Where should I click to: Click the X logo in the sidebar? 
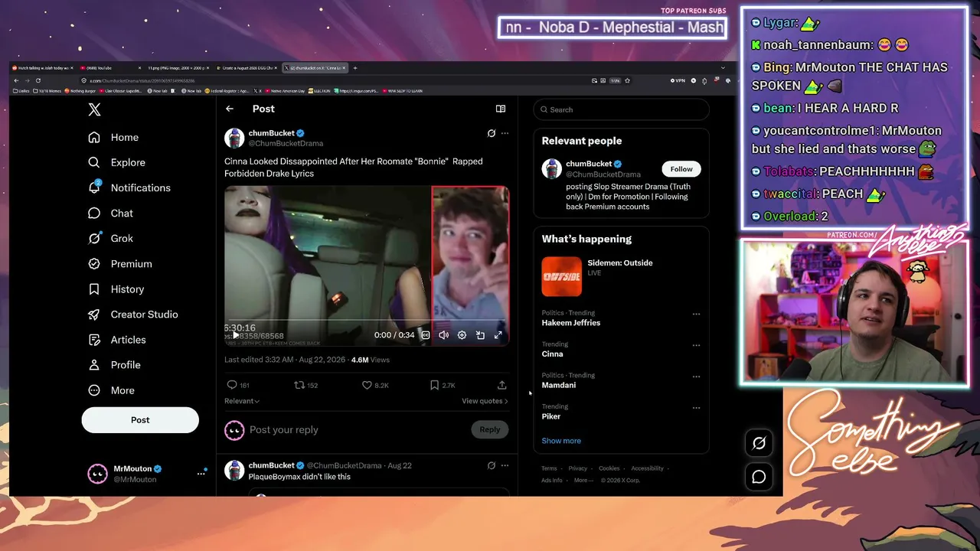click(x=94, y=109)
